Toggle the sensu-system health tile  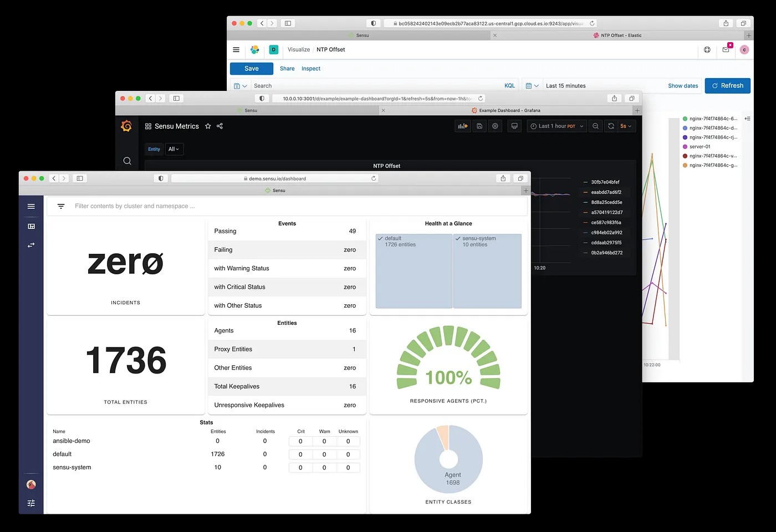pyautogui.click(x=487, y=271)
